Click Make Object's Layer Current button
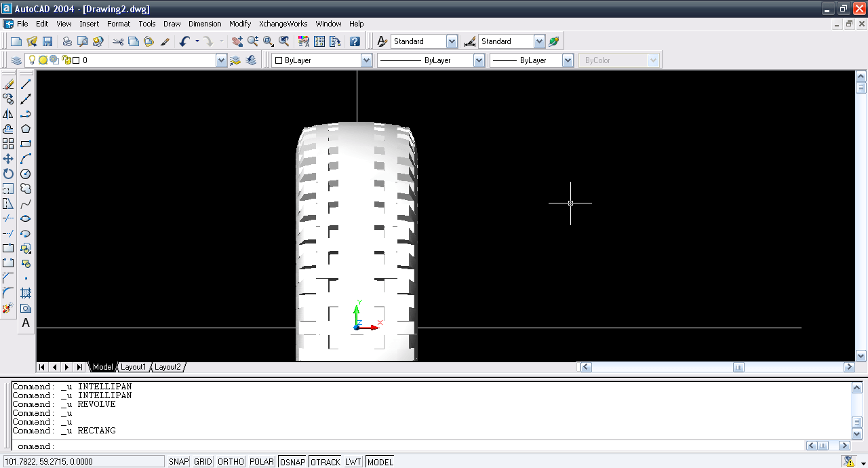 235,60
